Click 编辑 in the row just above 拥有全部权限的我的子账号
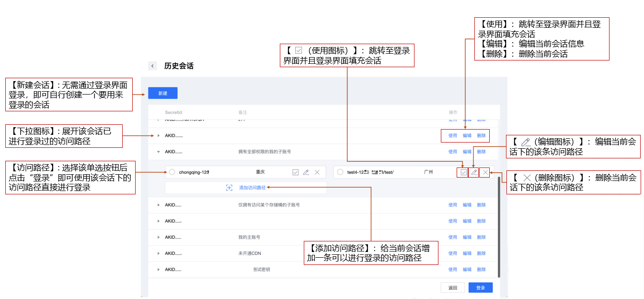The image size is (644, 299). 467,136
